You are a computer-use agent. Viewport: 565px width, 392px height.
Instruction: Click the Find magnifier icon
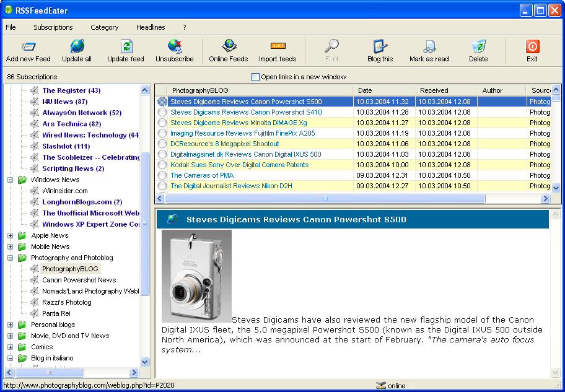331,46
